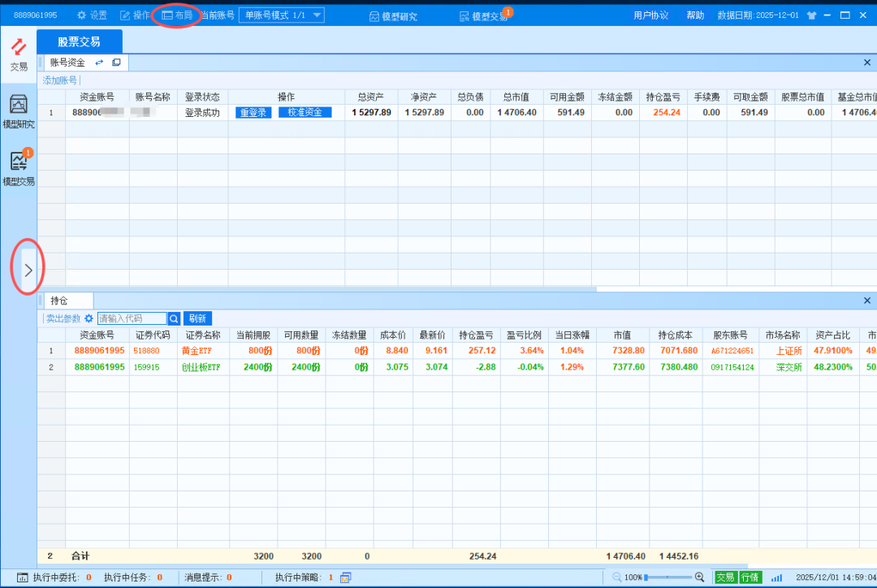Expand the left sidebar with arrow chevron
The image size is (877, 588).
tap(28, 270)
